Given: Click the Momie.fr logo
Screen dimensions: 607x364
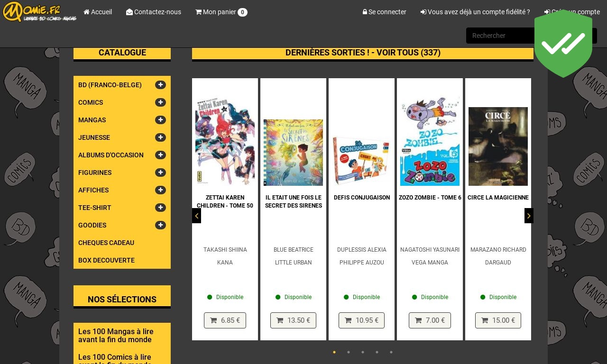Looking at the screenshot, I should tap(40, 12).
